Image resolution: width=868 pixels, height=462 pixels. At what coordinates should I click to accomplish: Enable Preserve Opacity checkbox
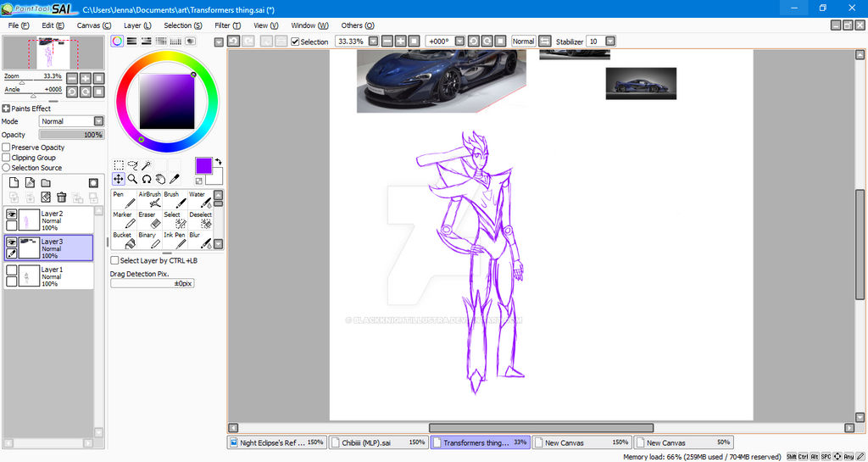[6, 148]
